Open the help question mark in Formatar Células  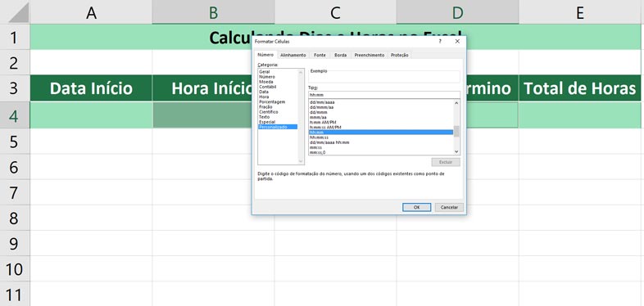click(x=440, y=42)
